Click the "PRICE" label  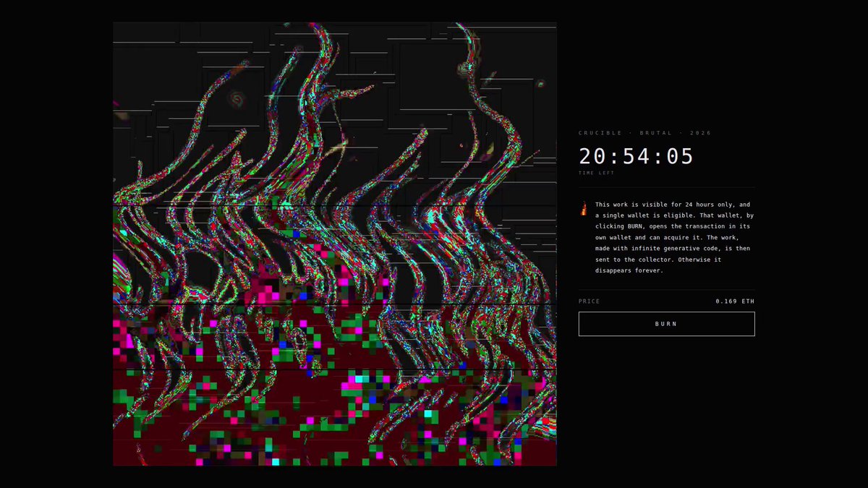click(x=590, y=301)
